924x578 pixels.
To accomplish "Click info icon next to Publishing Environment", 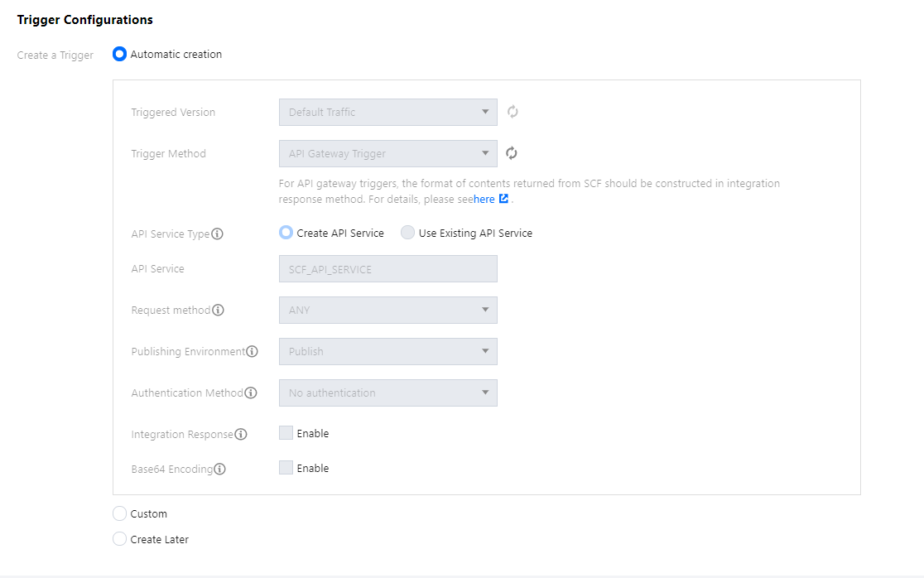I will click(253, 352).
